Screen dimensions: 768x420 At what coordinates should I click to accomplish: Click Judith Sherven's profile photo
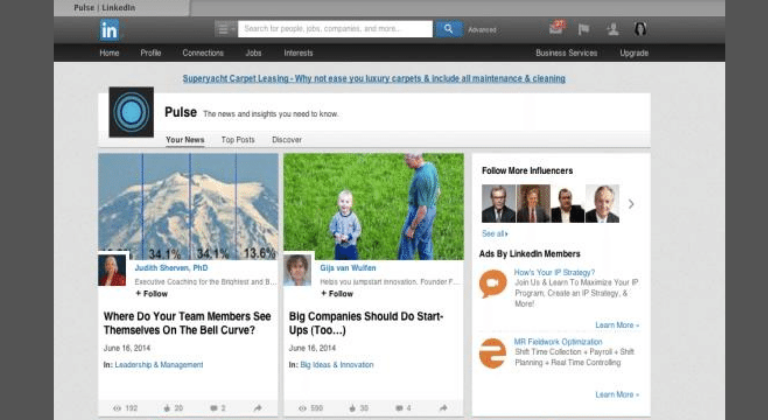point(112,271)
